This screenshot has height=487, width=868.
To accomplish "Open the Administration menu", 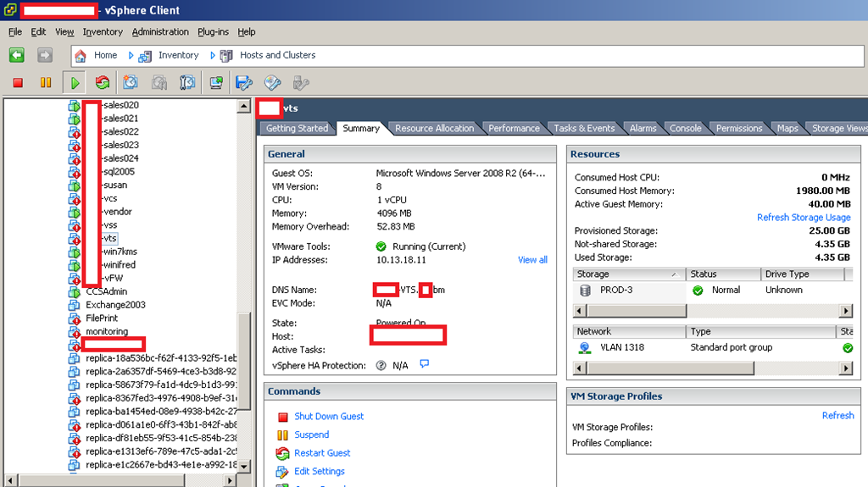I will 160,32.
